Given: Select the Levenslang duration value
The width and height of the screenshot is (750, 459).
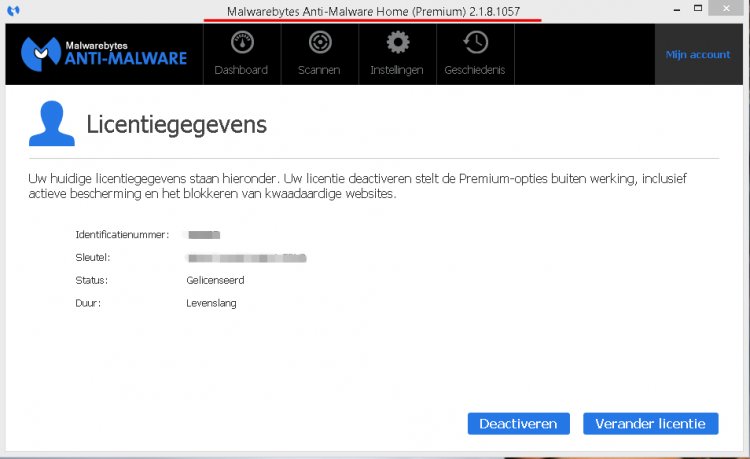Looking at the screenshot, I should click(x=211, y=303).
